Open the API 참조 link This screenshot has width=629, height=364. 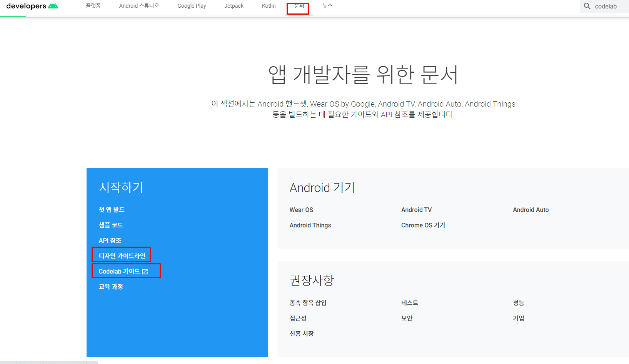click(110, 240)
